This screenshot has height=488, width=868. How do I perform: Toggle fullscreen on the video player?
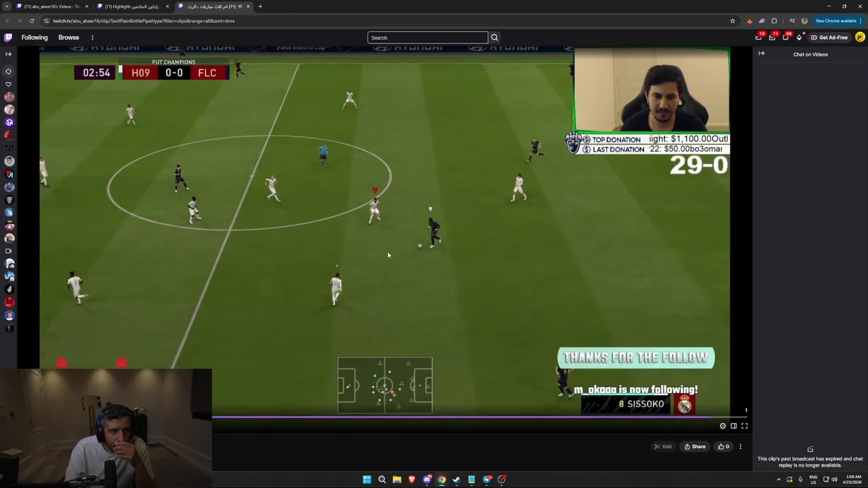point(745,426)
